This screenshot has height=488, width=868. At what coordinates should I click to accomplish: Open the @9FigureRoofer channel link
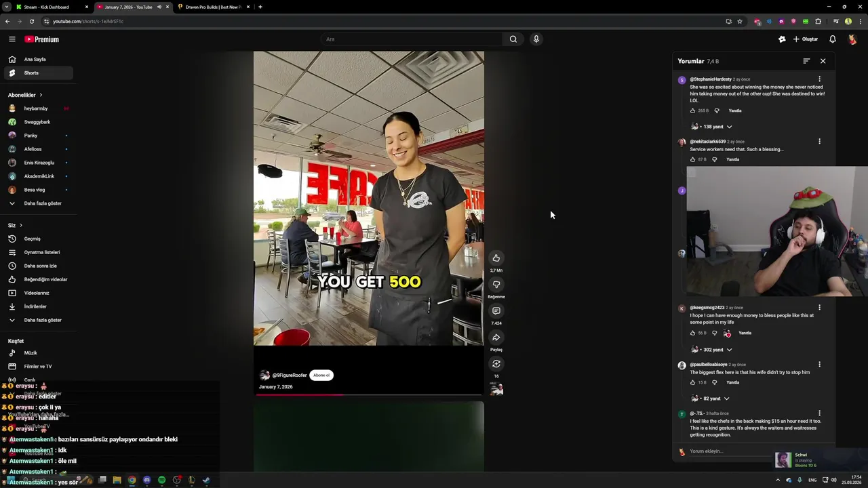tap(290, 375)
